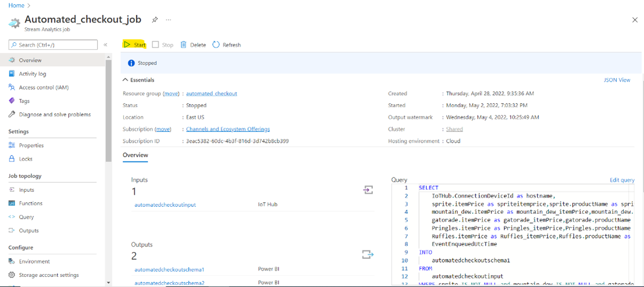644x287 pixels.
Task: Pin the Automated_checkout_job page
Action: pos(155,20)
